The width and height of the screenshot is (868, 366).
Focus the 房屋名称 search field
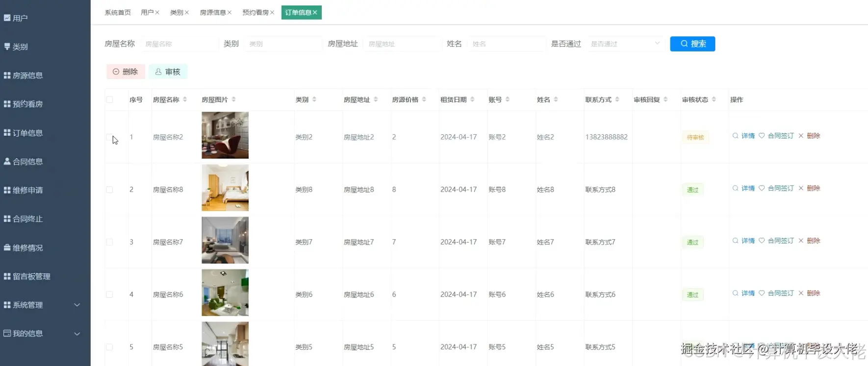coord(179,44)
